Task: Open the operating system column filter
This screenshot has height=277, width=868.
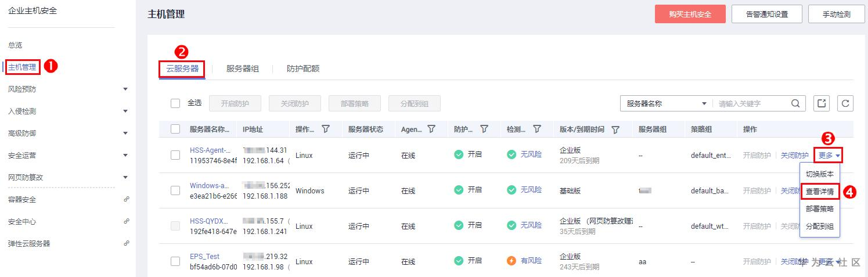Action: [326, 129]
